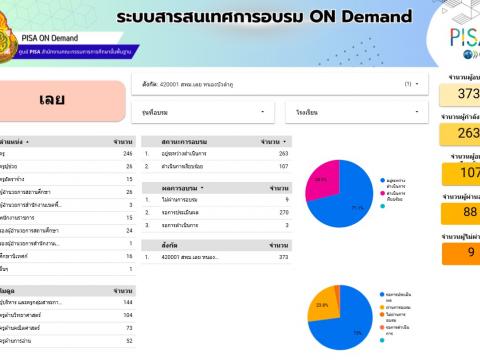Sort by the ผลการอบรม column header
The image size is (480, 360).
tap(182, 188)
